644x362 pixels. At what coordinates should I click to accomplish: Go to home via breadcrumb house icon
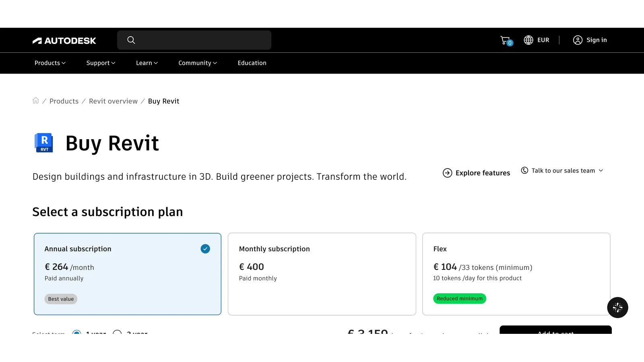[36, 101]
